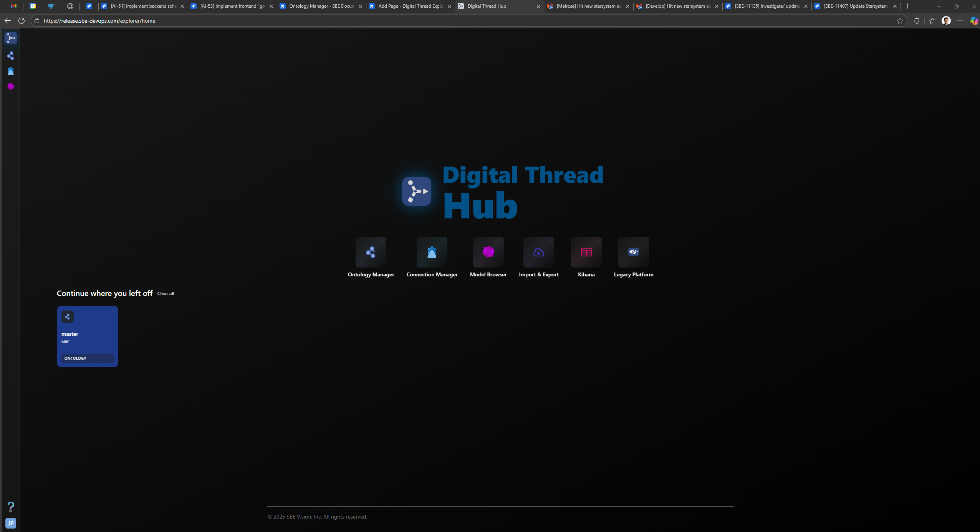Open the master ontology recent card
Screen dimensions: 980x532
(x=88, y=336)
